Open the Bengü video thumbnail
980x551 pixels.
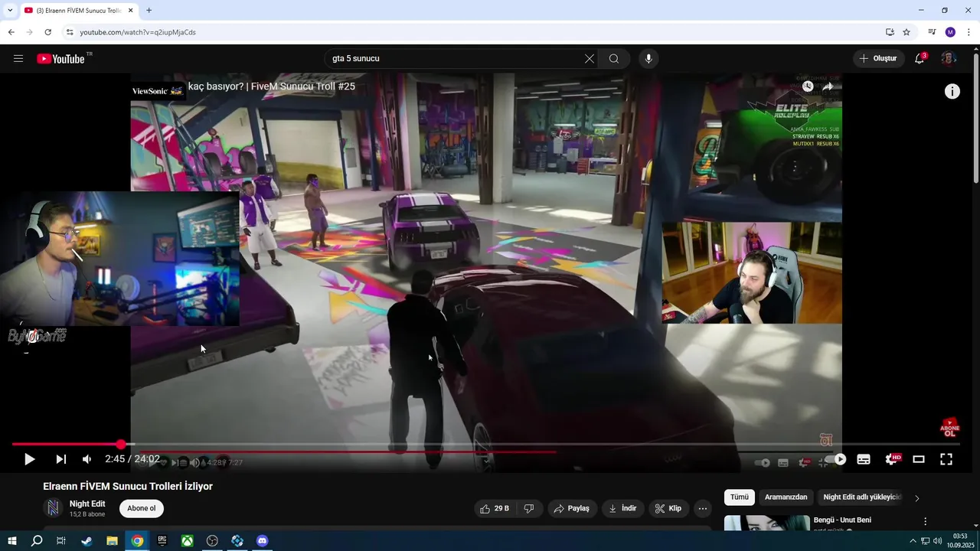(767, 523)
